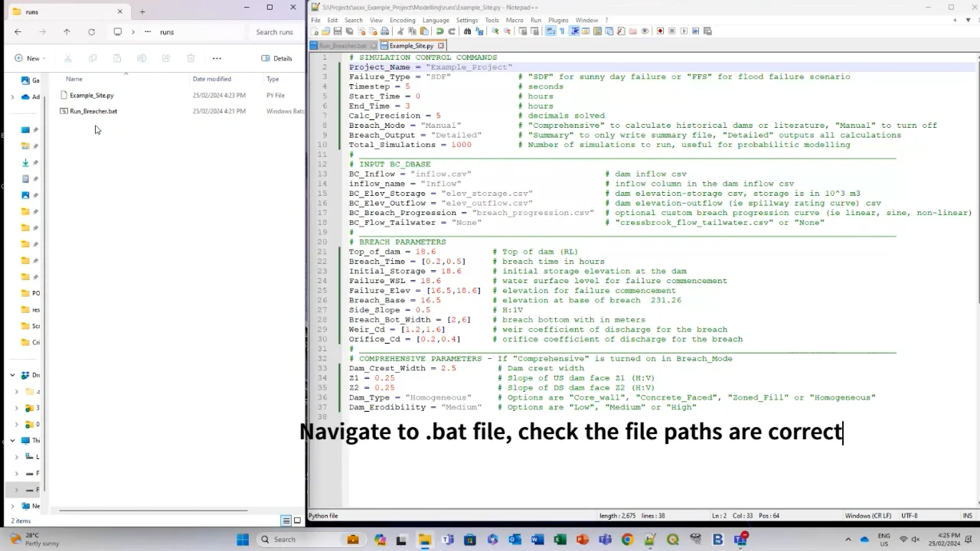Refresh the runs folder in File Explorer
This screenshot has width=980, height=551.
pyautogui.click(x=91, y=32)
